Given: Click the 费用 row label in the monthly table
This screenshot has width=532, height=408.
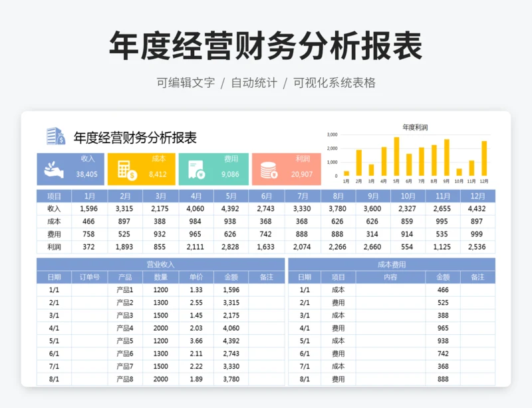Looking at the screenshot, I should pyautogui.click(x=54, y=234).
